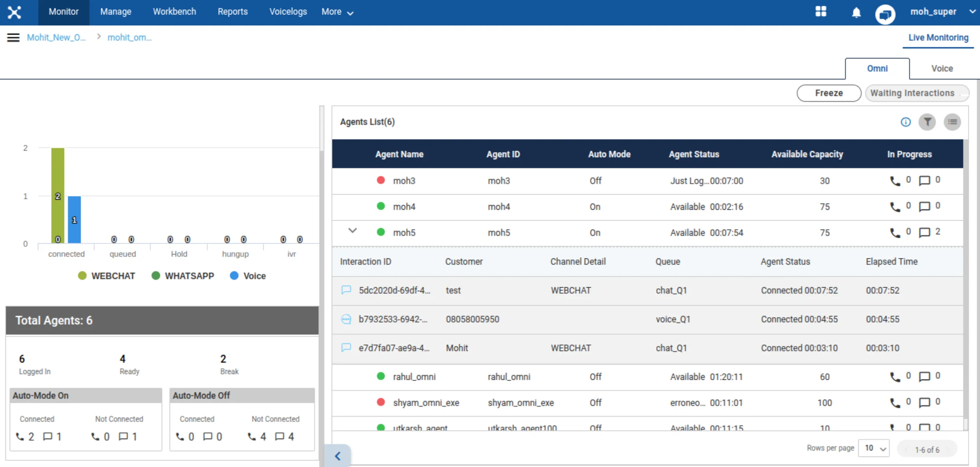Click the phone icon in rahul_omni row
This screenshot has height=467, width=980.
point(895,377)
